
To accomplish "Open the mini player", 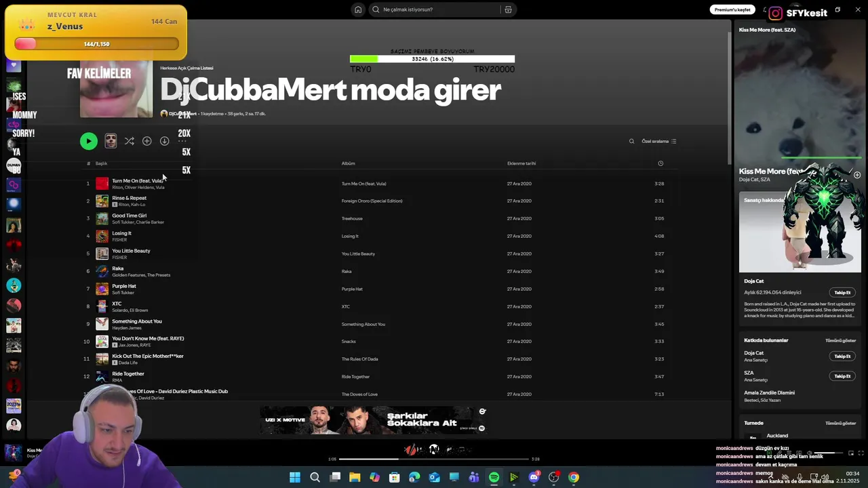I will pos(850,453).
